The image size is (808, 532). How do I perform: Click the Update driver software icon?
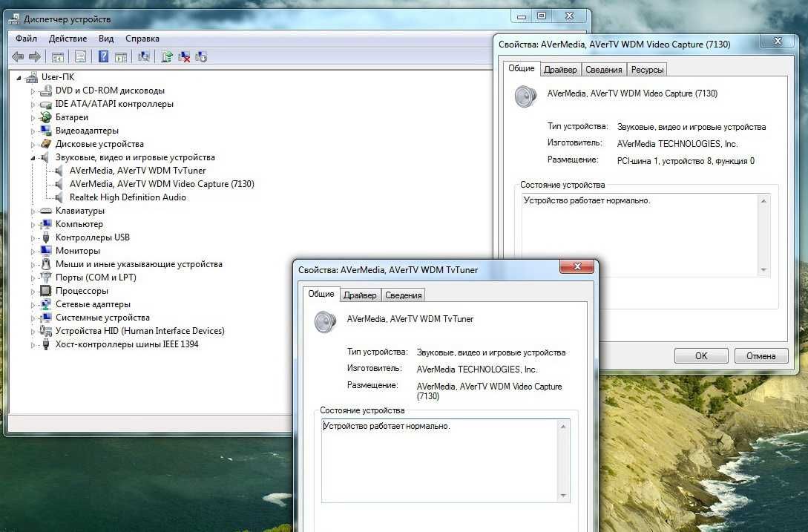coord(166,56)
